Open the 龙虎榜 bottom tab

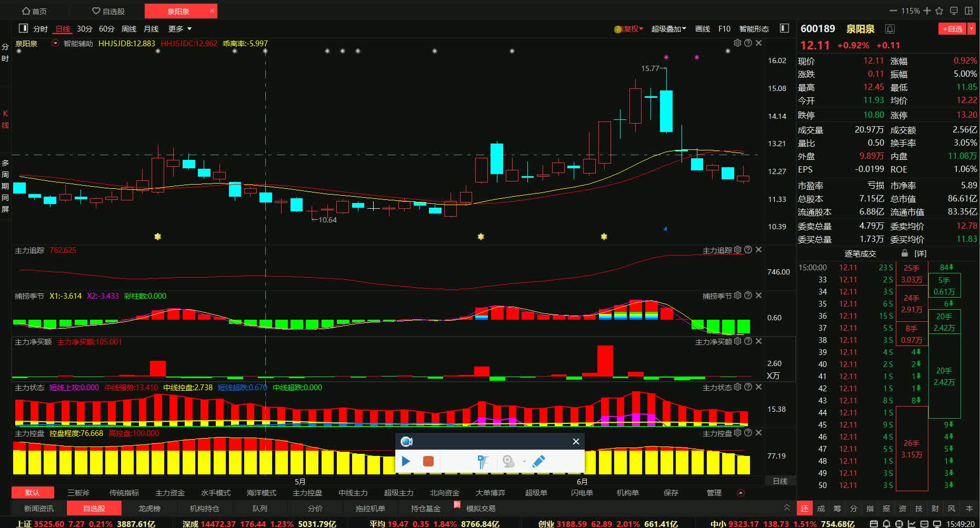149,509
